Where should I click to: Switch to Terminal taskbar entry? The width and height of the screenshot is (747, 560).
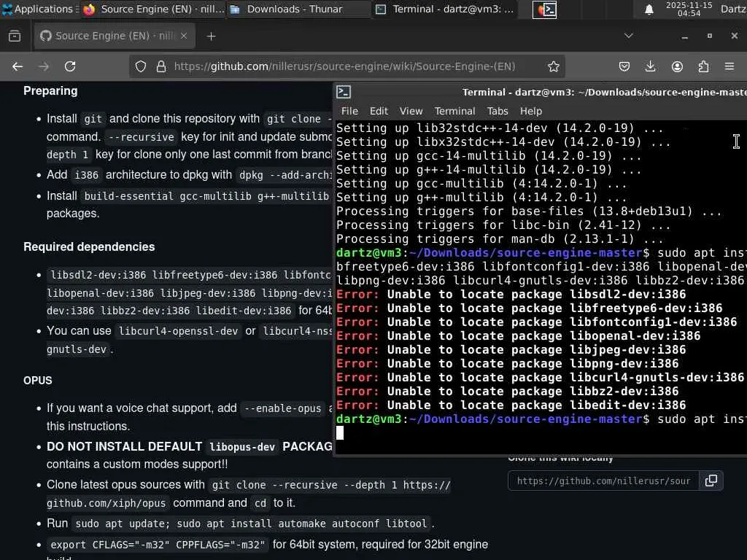point(444,9)
